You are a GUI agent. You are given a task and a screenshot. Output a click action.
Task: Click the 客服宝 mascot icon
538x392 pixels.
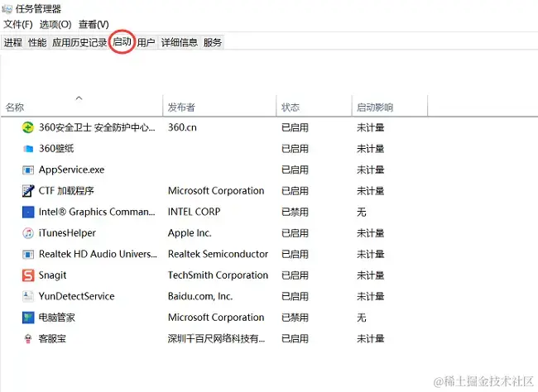click(28, 339)
